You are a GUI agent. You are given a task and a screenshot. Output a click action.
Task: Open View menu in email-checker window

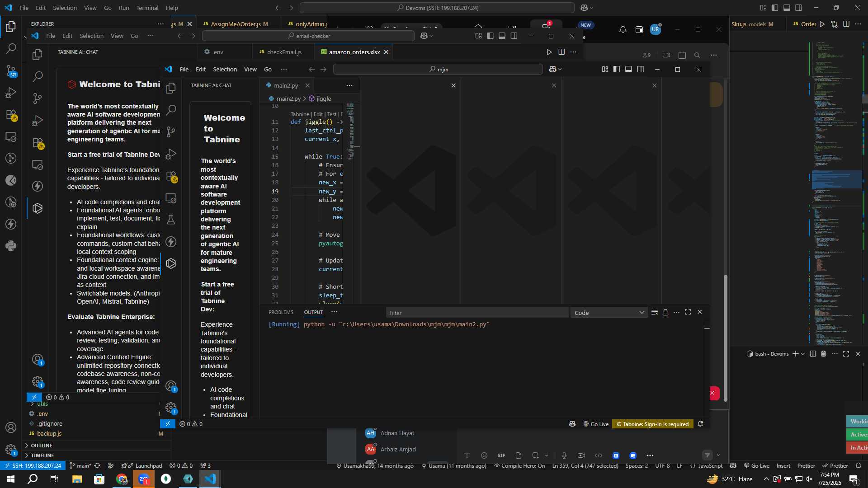pos(117,36)
